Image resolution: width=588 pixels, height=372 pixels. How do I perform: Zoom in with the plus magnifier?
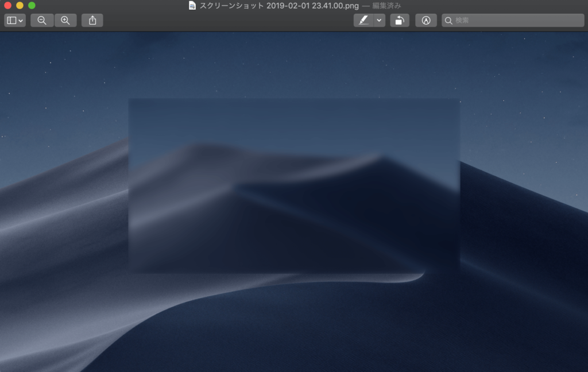(65, 21)
